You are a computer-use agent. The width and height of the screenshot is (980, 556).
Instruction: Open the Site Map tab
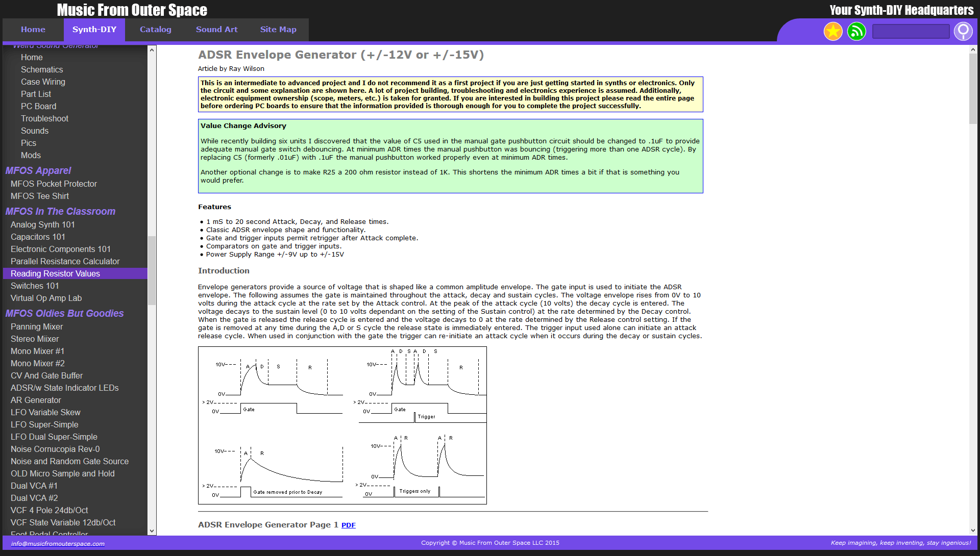pos(278,30)
